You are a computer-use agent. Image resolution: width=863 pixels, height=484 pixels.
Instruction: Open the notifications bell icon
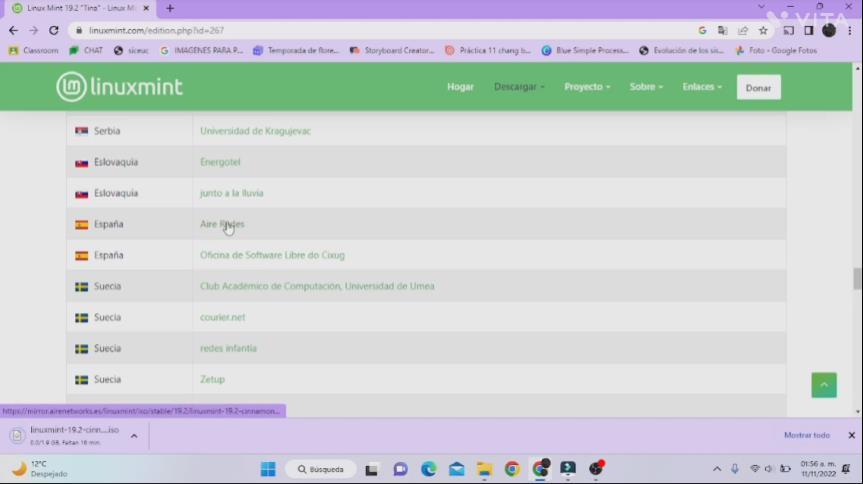click(x=846, y=469)
